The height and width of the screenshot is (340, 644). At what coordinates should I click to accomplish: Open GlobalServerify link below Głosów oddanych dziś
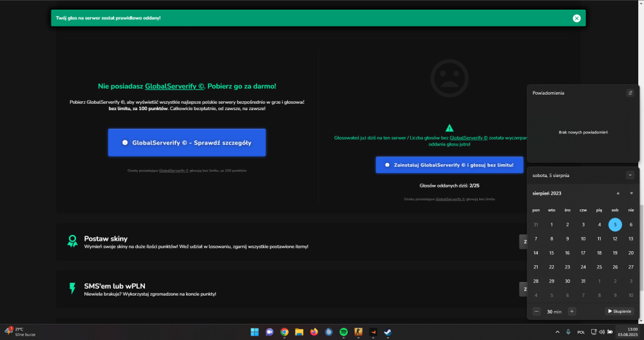click(x=450, y=199)
